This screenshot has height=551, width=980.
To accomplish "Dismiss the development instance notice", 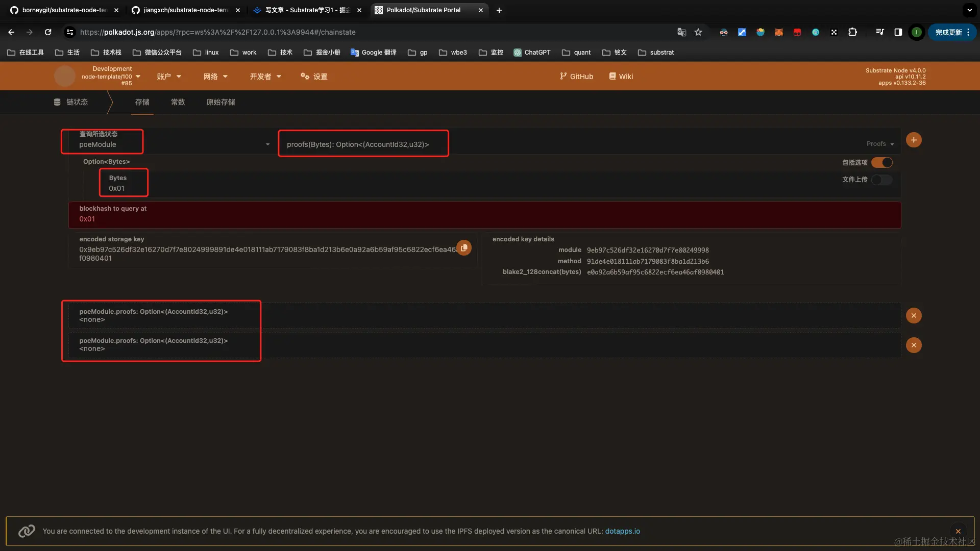I will point(958,531).
